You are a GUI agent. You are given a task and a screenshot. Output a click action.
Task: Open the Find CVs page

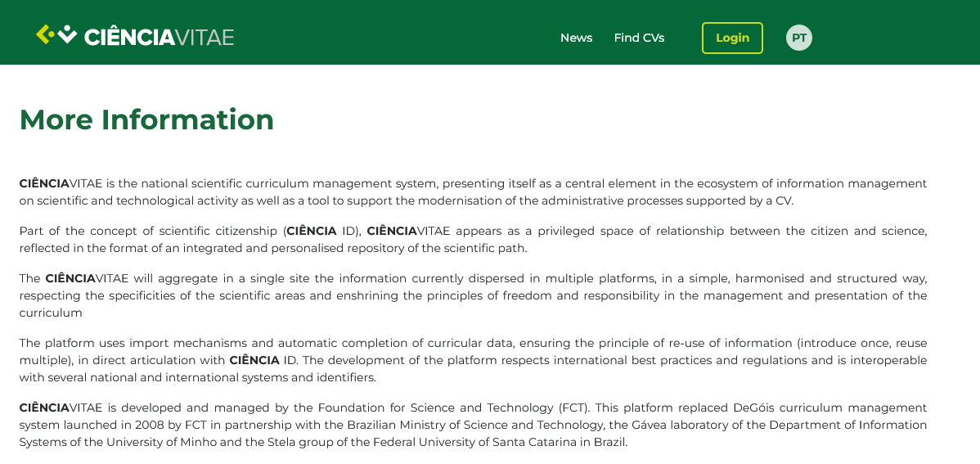[x=639, y=38]
